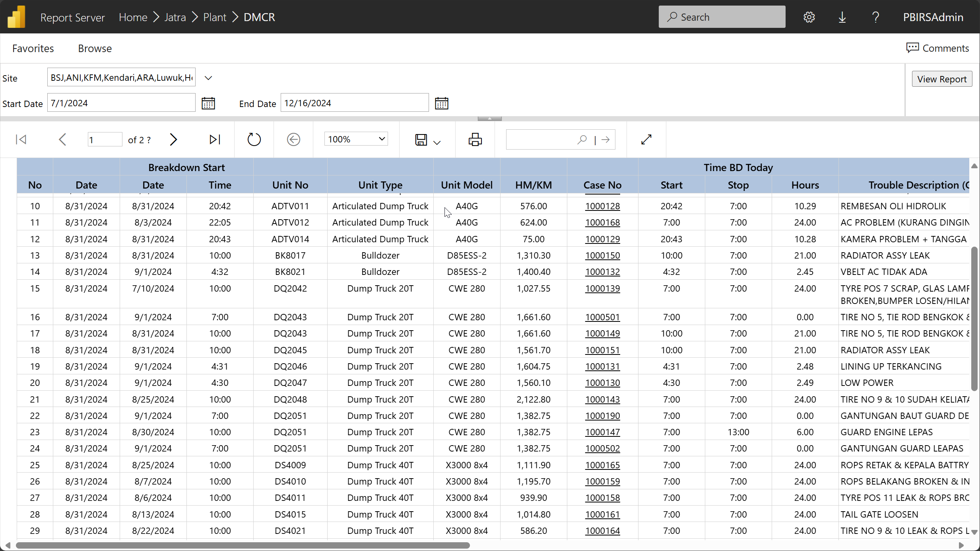
Task: Open the Browse tab
Action: click(x=95, y=48)
